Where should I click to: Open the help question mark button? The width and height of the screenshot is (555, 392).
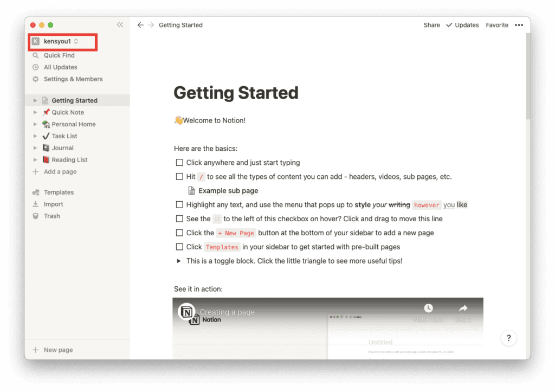pyautogui.click(x=508, y=338)
